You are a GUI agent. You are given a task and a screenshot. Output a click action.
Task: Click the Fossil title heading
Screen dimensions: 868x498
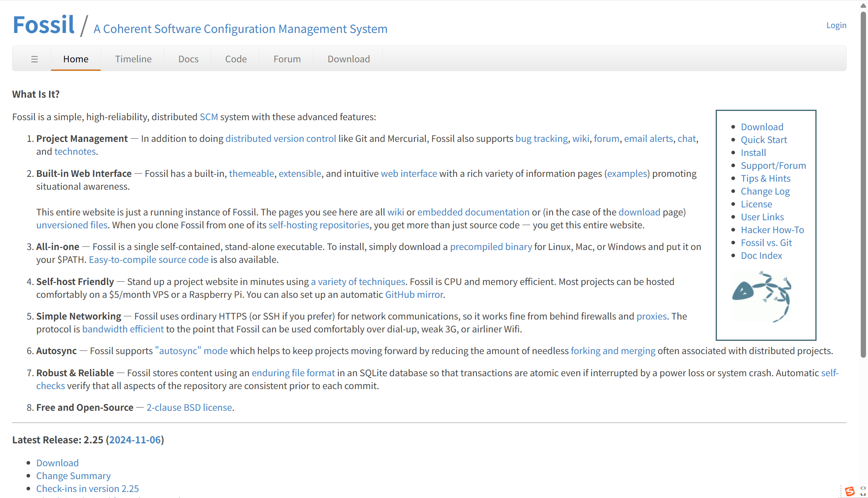point(43,25)
